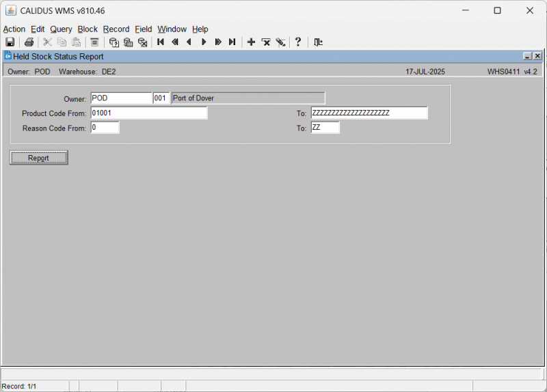Go to last record icon
The image size is (547, 392).
click(x=232, y=42)
